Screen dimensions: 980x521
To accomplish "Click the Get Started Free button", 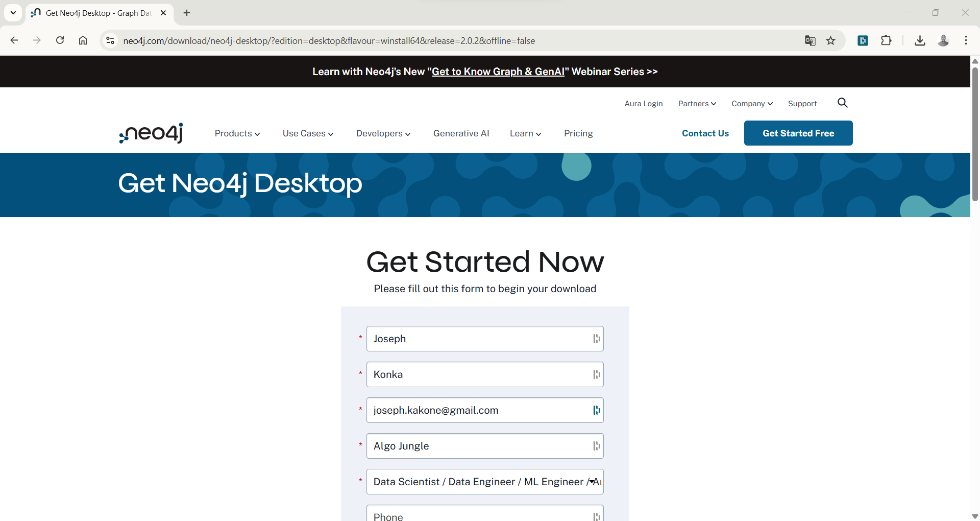I will coord(798,133).
